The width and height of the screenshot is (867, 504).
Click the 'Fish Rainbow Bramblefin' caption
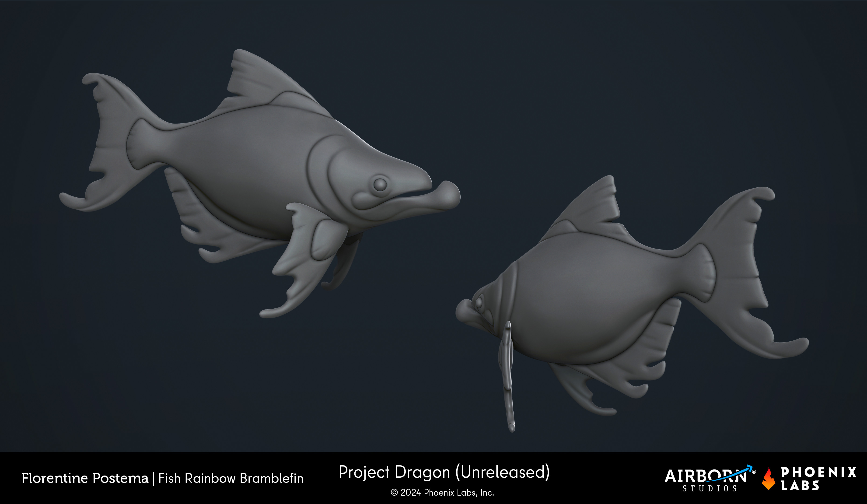pyautogui.click(x=231, y=478)
